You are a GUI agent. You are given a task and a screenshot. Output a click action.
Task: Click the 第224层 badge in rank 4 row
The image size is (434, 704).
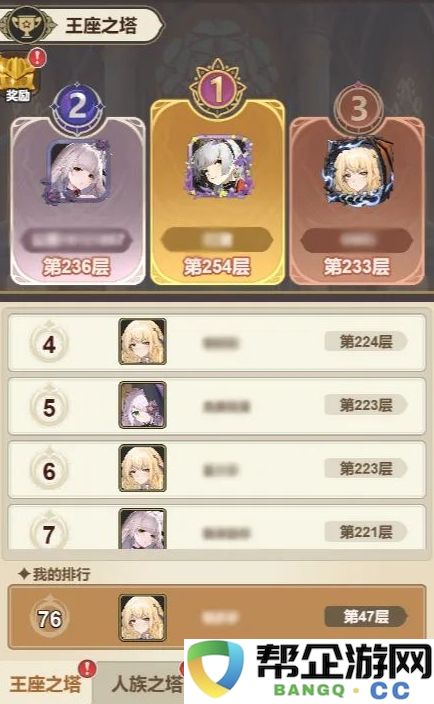[x=366, y=342]
